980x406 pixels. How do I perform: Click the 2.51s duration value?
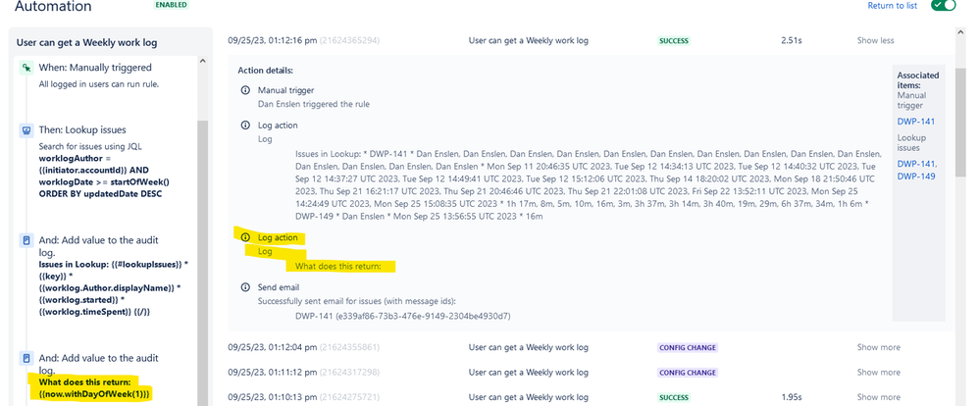coord(792,40)
